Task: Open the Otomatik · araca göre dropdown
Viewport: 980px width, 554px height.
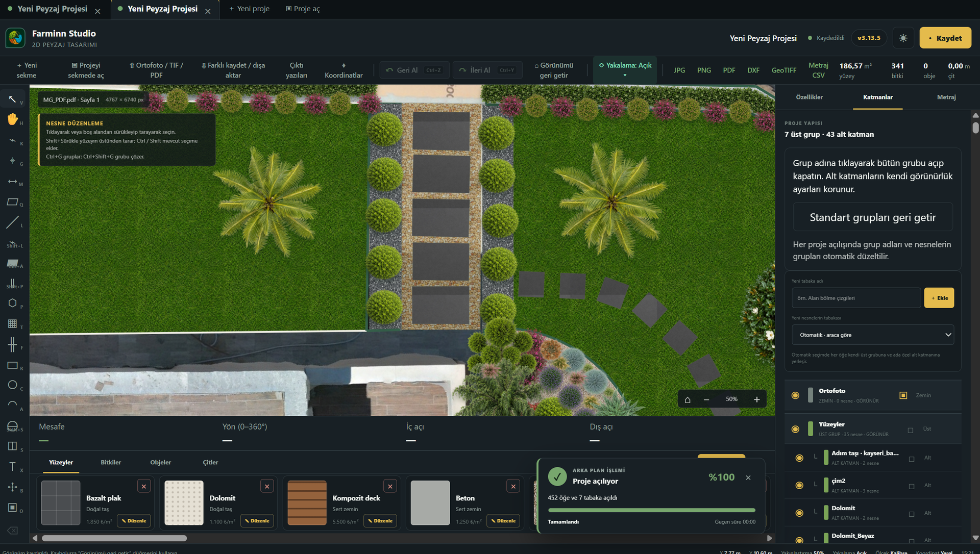Action: point(873,335)
